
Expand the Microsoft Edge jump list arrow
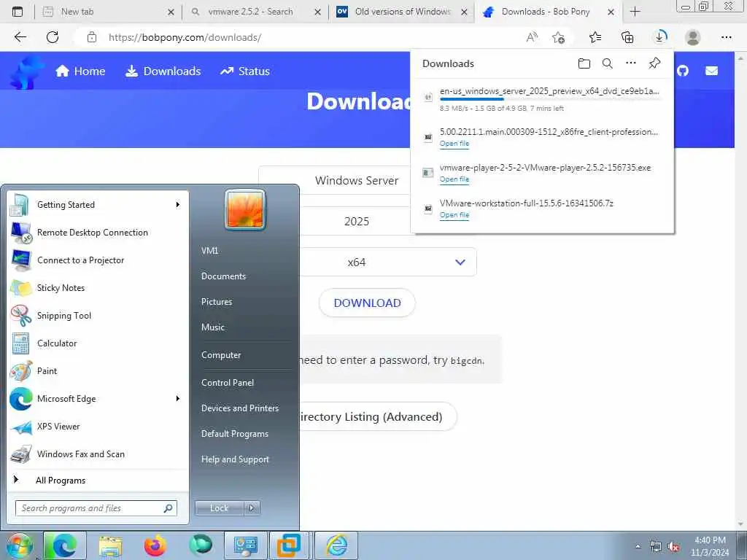point(178,399)
